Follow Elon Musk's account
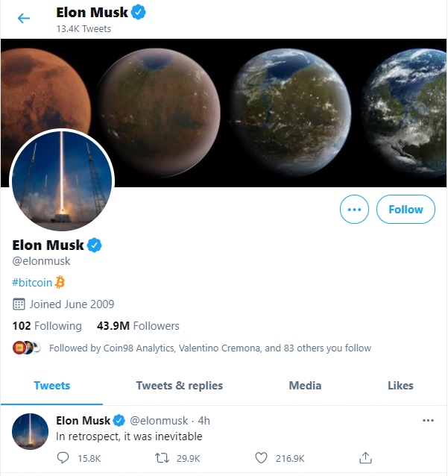Viewport: 448px width, 476px height. (x=406, y=210)
